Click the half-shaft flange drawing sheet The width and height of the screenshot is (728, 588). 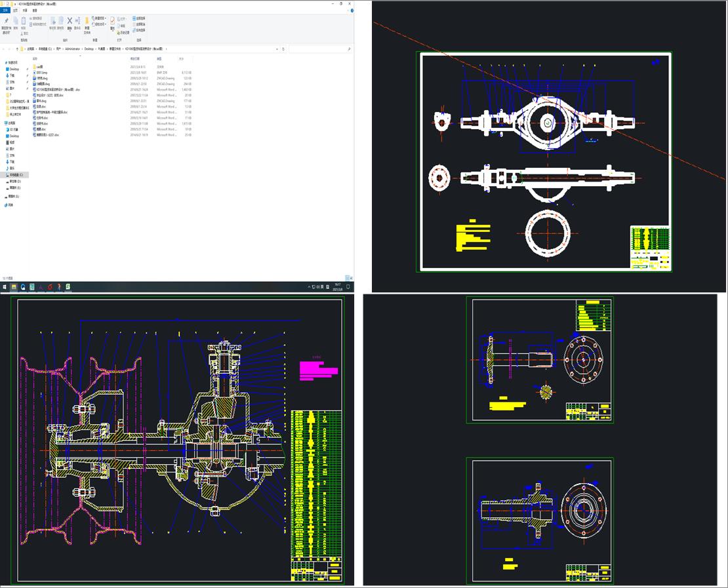tap(540, 360)
